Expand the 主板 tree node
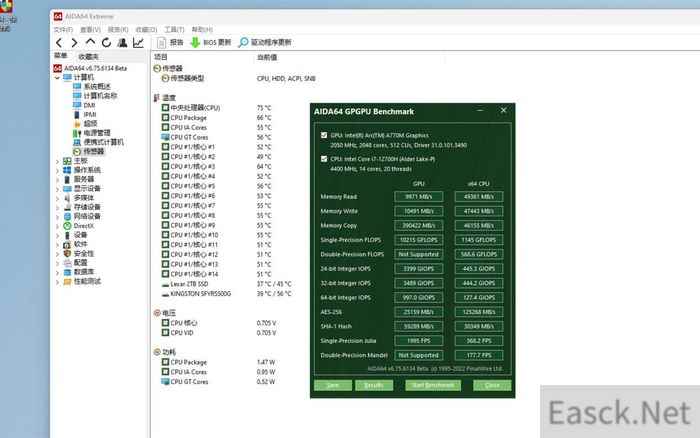The height and width of the screenshot is (438, 700). (57, 161)
